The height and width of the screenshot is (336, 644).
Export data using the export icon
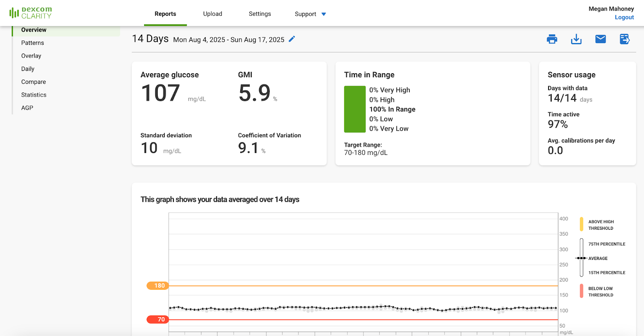(624, 39)
